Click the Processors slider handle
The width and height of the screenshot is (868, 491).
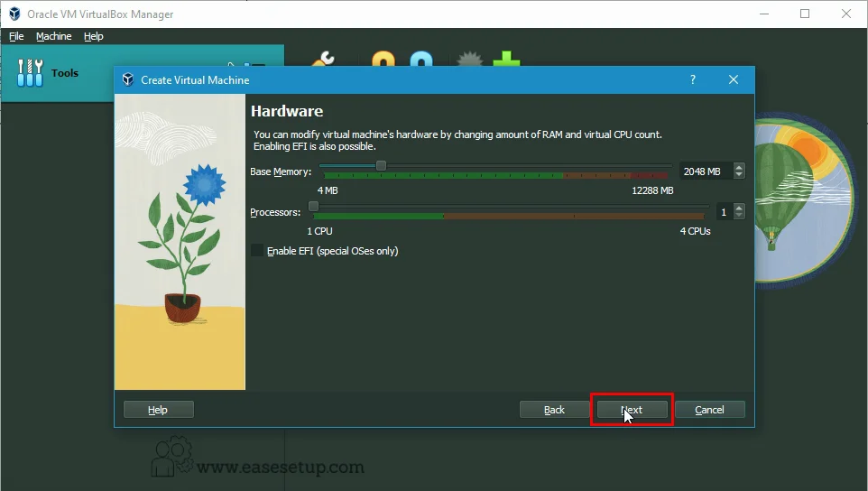313,206
